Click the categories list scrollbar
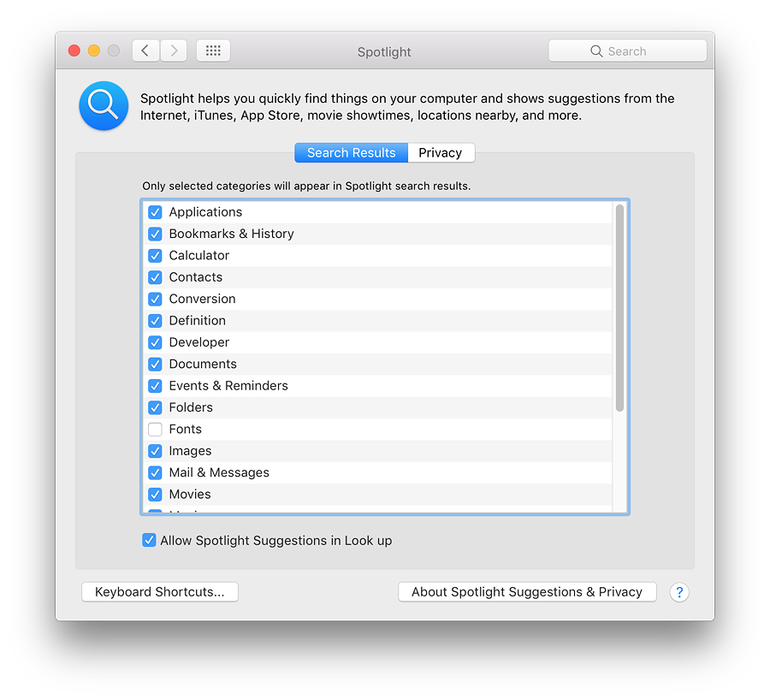The height and width of the screenshot is (700, 770). pos(619,308)
